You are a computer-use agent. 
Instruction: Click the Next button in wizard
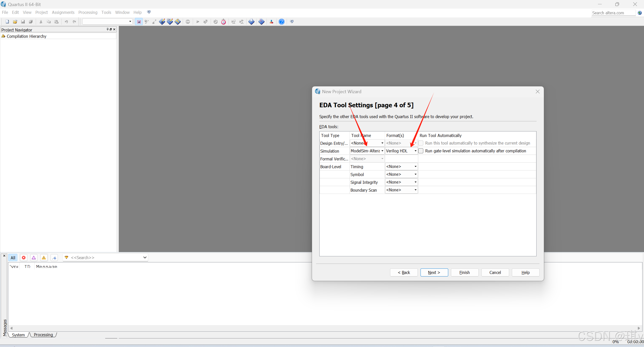tap(434, 272)
